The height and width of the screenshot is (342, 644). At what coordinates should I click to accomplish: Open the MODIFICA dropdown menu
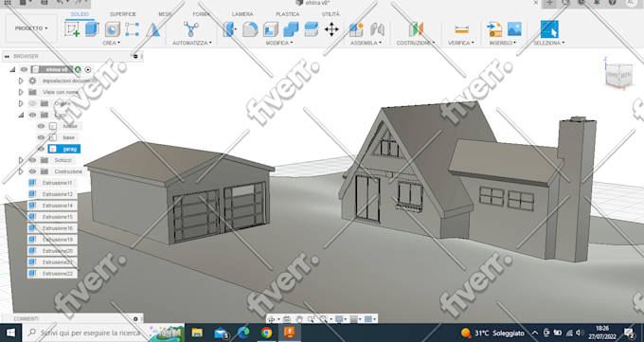(x=279, y=43)
